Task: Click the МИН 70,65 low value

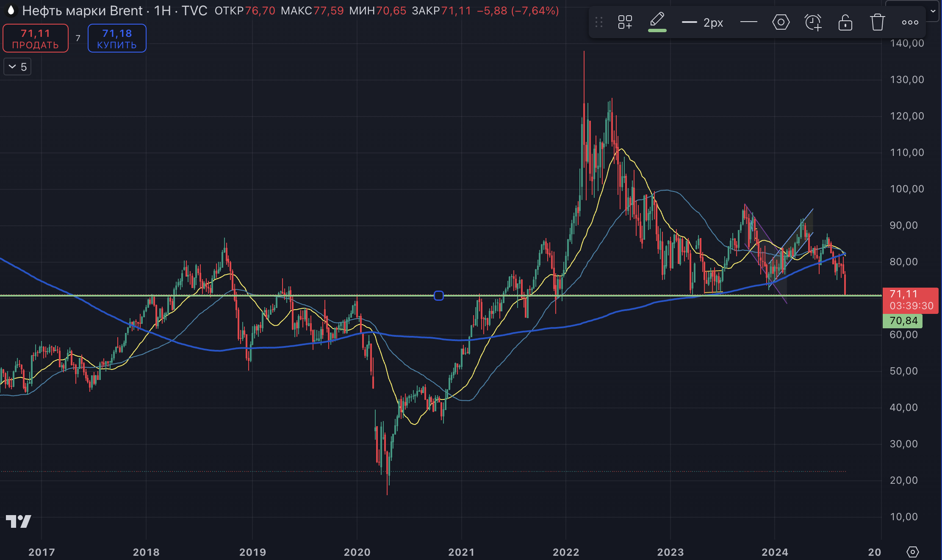Action: pyautogui.click(x=378, y=11)
